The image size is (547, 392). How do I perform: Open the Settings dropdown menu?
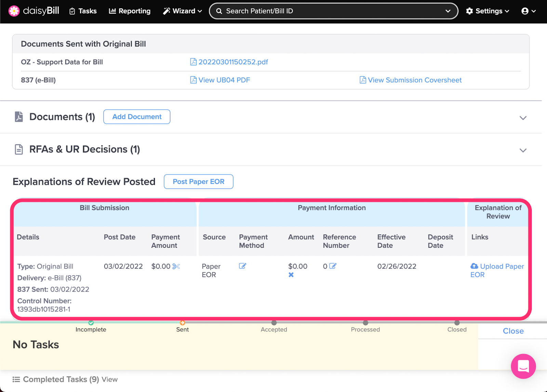coord(488,11)
